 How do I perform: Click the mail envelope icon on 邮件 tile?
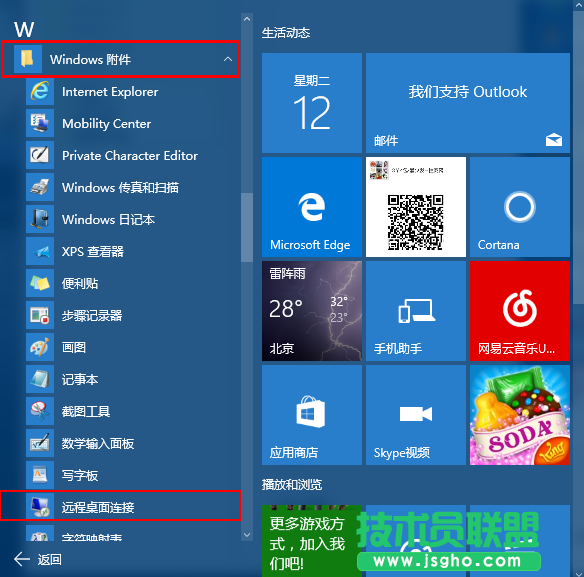click(554, 140)
